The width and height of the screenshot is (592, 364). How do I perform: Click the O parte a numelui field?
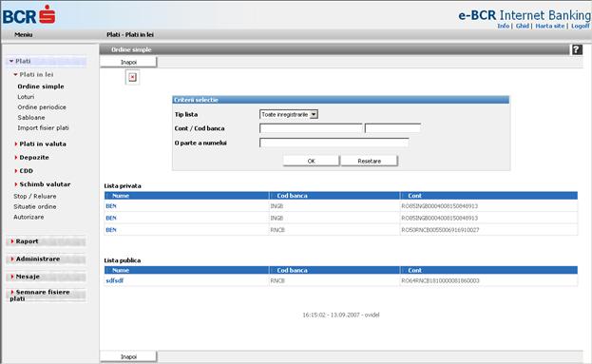[334, 143]
